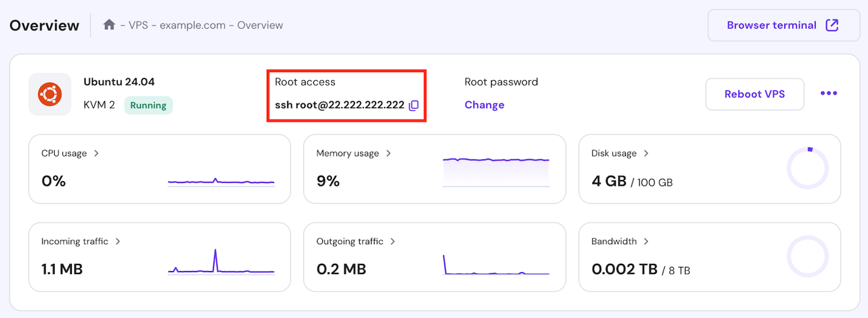Click the ssh root@22.222.222.222 text
Screen dimensions: 868x318
pyautogui.click(x=340, y=105)
